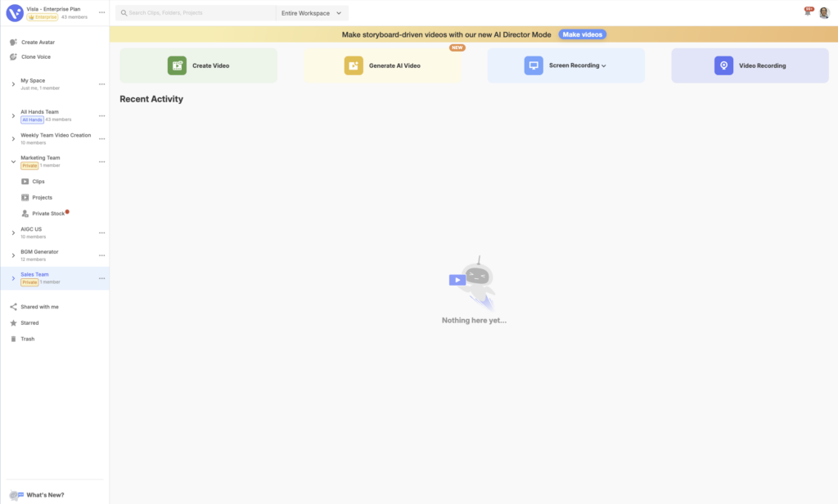This screenshot has height=504, width=838.
Task: Click the Clone Voice icon
Action: click(13, 57)
